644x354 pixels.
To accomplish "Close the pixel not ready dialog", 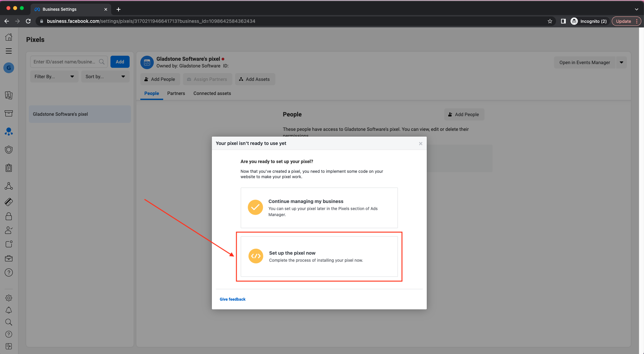I will pyautogui.click(x=420, y=144).
